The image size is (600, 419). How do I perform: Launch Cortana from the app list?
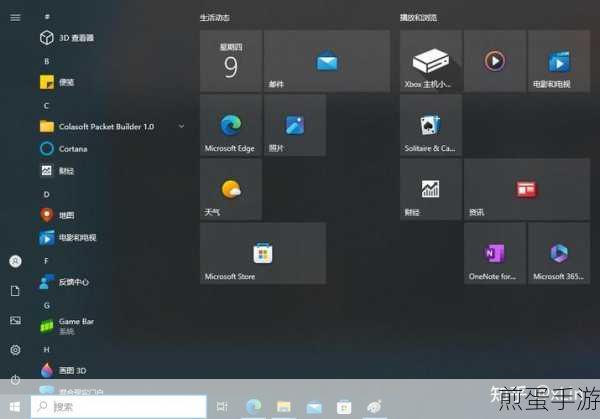[x=64, y=148]
